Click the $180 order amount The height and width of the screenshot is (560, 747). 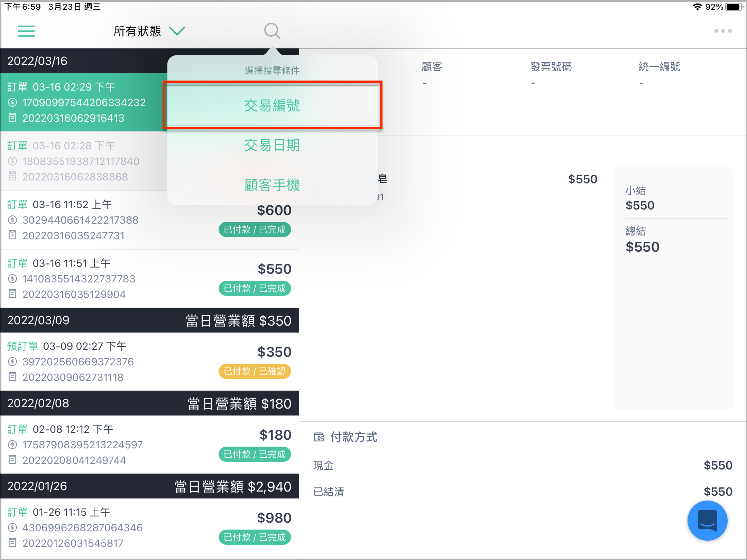pyautogui.click(x=275, y=435)
